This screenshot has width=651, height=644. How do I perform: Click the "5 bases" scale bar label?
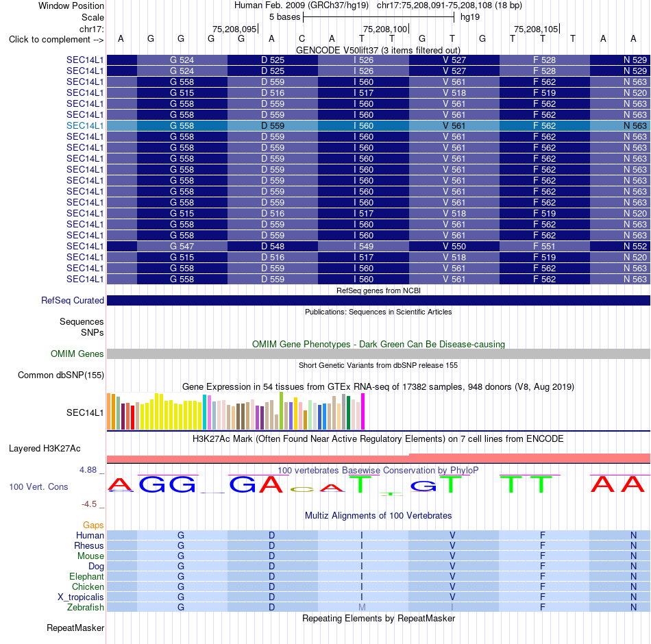tap(284, 17)
